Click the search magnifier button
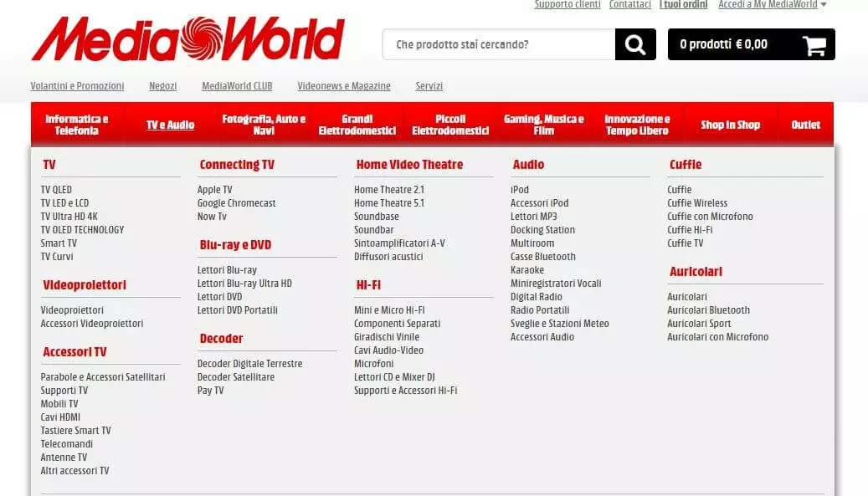Screen dimensions: 868x496 pyautogui.click(x=635, y=44)
